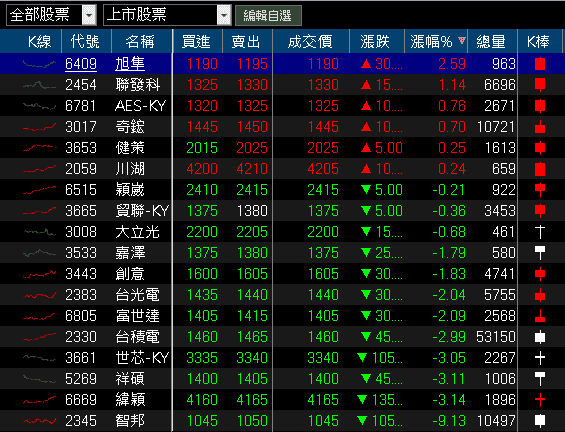The height and width of the screenshot is (432, 565).
Task: Click the K棒 candle icon for 旭集
Action: pyautogui.click(x=540, y=64)
